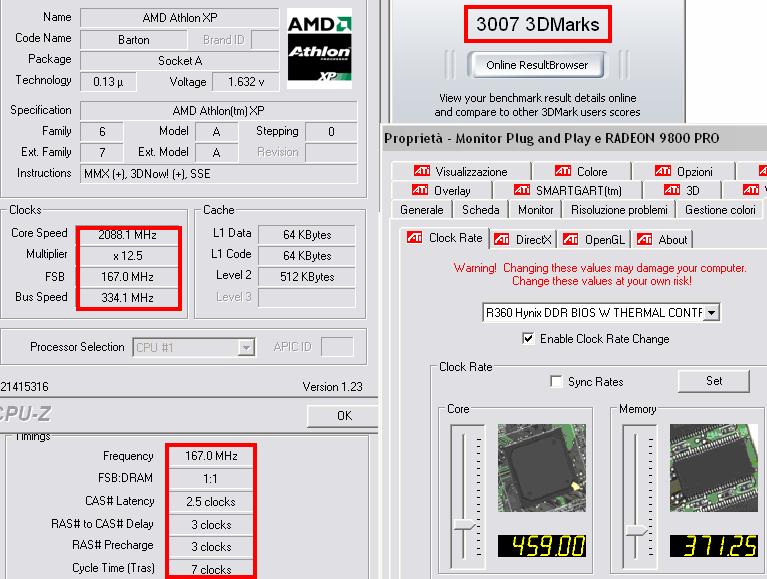Click the Multiplier x 12.5 value
The image size is (767, 579).
pos(127,256)
